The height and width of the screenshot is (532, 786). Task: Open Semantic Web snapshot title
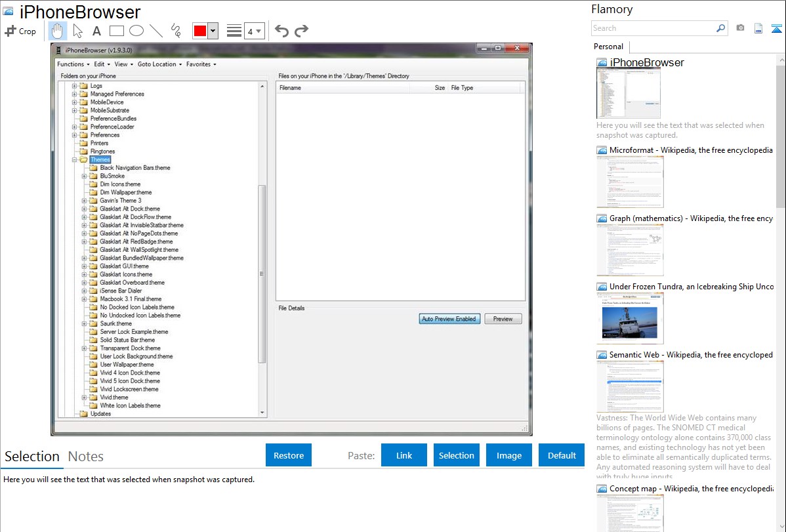pos(691,354)
